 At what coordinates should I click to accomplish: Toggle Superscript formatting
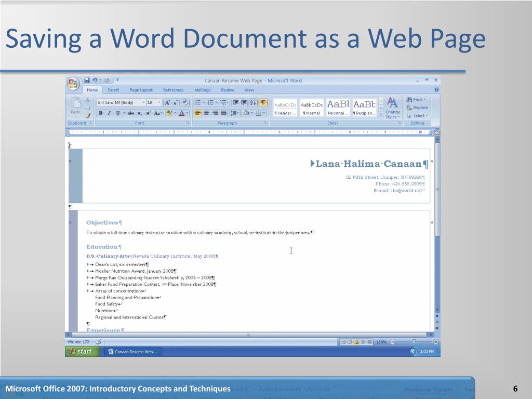[x=148, y=113]
